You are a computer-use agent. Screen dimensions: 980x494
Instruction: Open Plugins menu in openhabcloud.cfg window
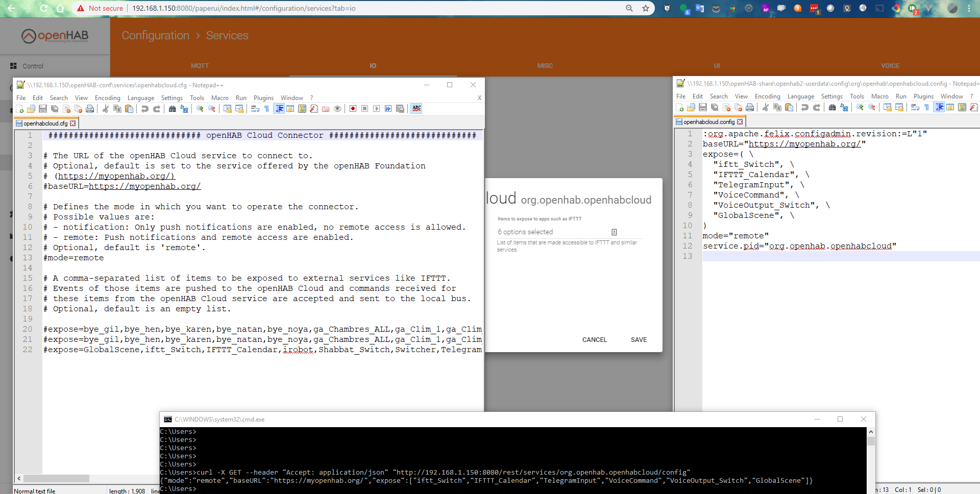[263, 98]
